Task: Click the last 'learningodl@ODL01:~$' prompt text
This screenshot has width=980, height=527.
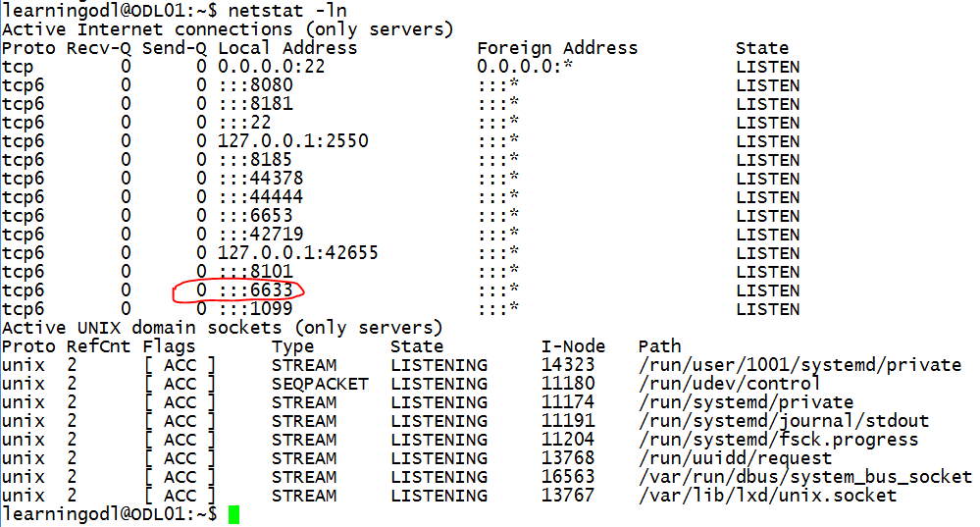Action: coord(109,514)
